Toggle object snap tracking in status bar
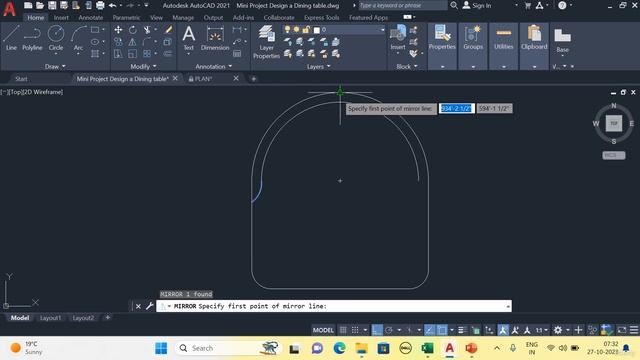The height and width of the screenshot is (360, 640). [x=429, y=330]
